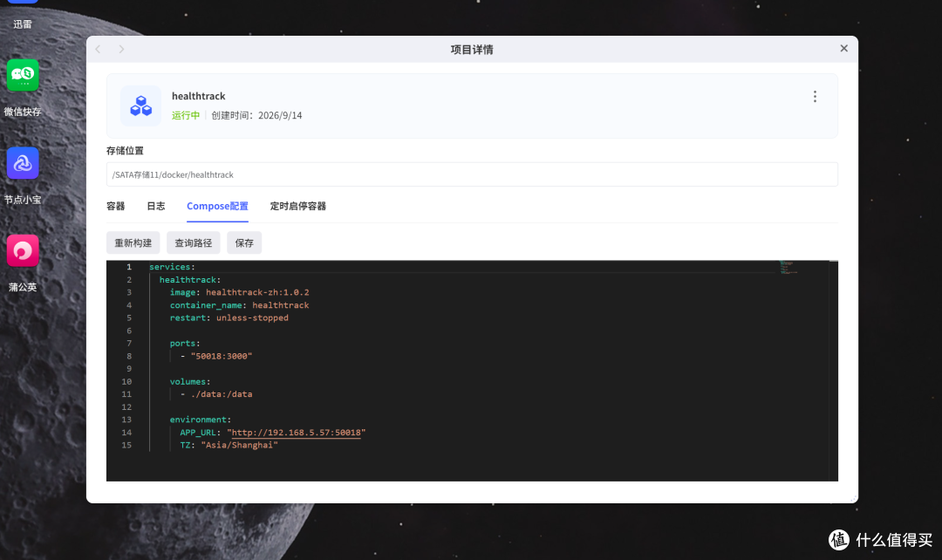Click the restart: unless-stopped line
942x560 pixels.
click(229, 318)
